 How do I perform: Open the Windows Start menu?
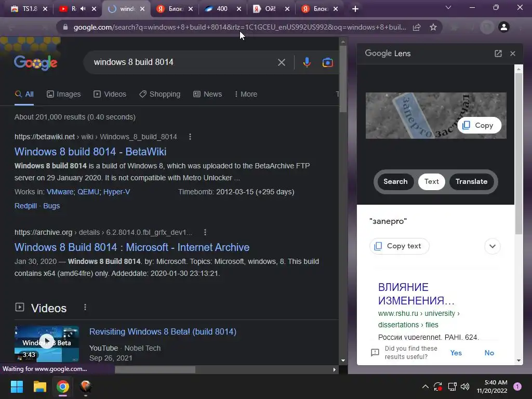point(17,387)
